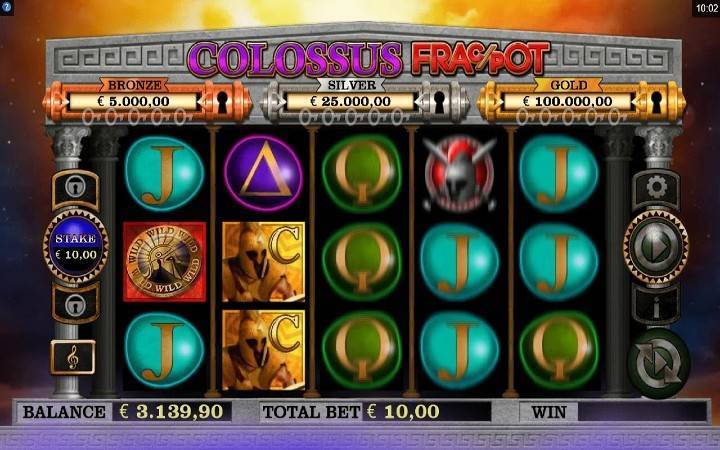The width and height of the screenshot is (720, 450).
Task: Select the Silver € 25.000,00 jackpot panel
Action: click(x=365, y=101)
